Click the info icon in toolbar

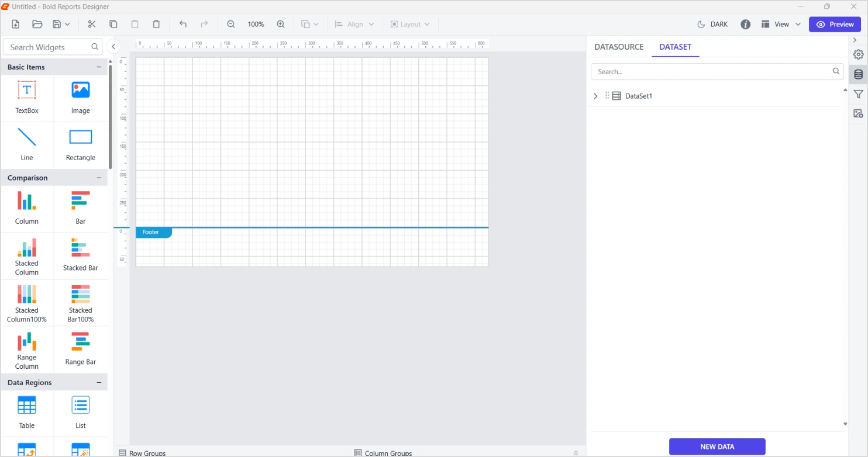(x=745, y=24)
